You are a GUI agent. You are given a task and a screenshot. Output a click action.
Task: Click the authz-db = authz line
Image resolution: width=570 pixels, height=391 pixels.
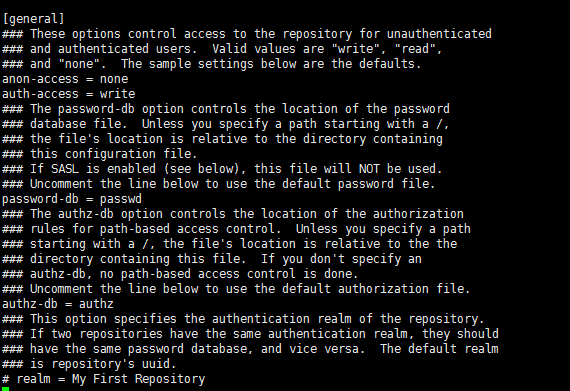click(58, 304)
